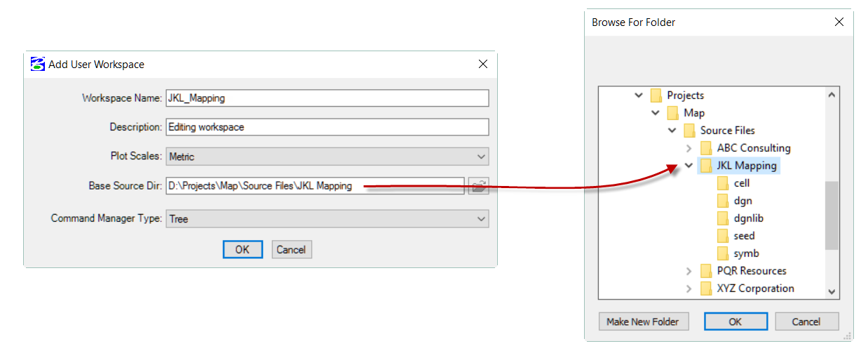
Task: Collapse the Source Files tree node
Action: point(672,131)
